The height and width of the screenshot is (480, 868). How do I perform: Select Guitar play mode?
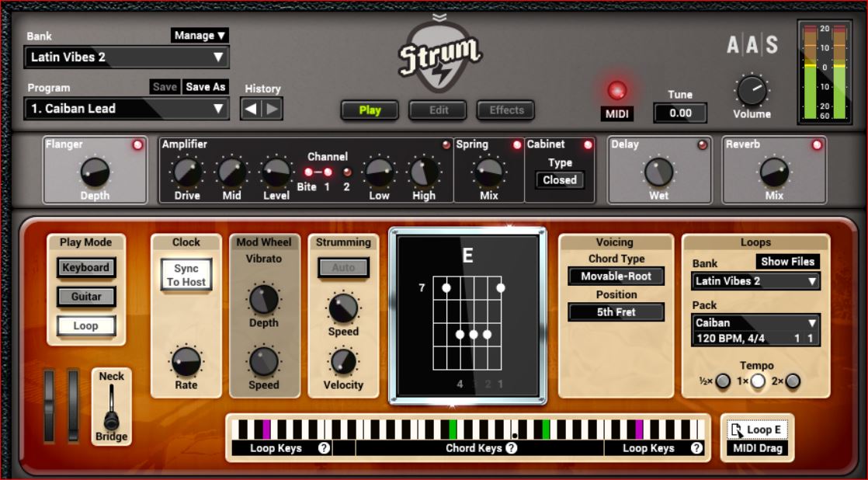(86, 297)
